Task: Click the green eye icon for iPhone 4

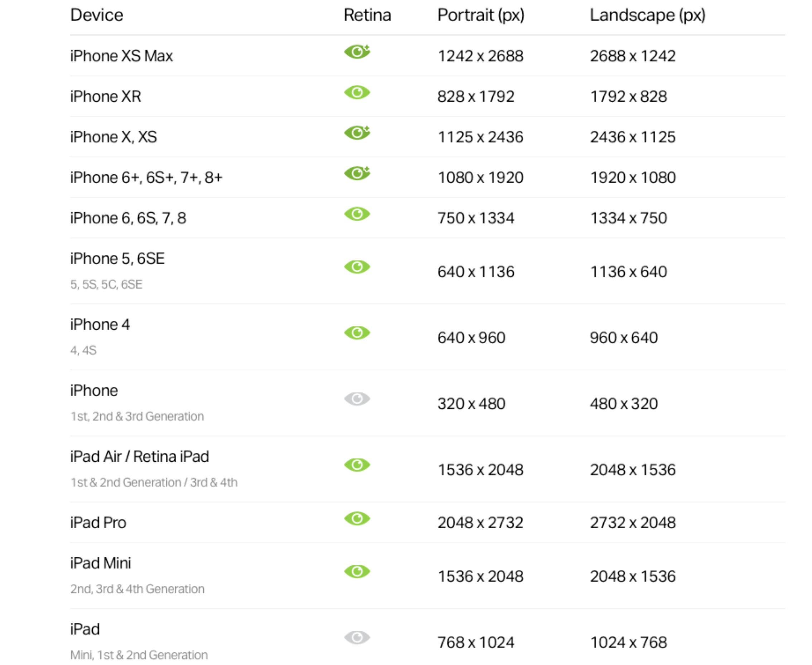Action: [357, 332]
